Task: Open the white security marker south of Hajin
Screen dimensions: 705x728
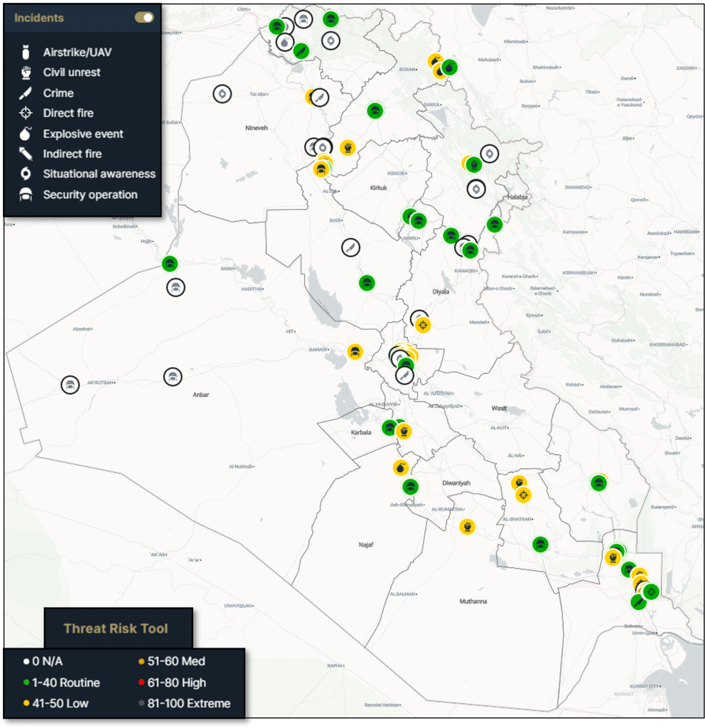Action: tap(176, 287)
